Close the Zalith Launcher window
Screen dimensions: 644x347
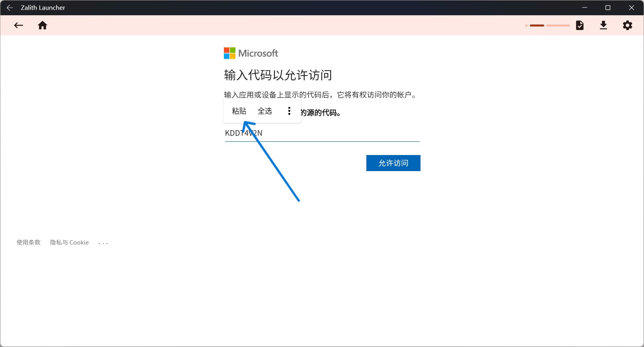point(632,8)
